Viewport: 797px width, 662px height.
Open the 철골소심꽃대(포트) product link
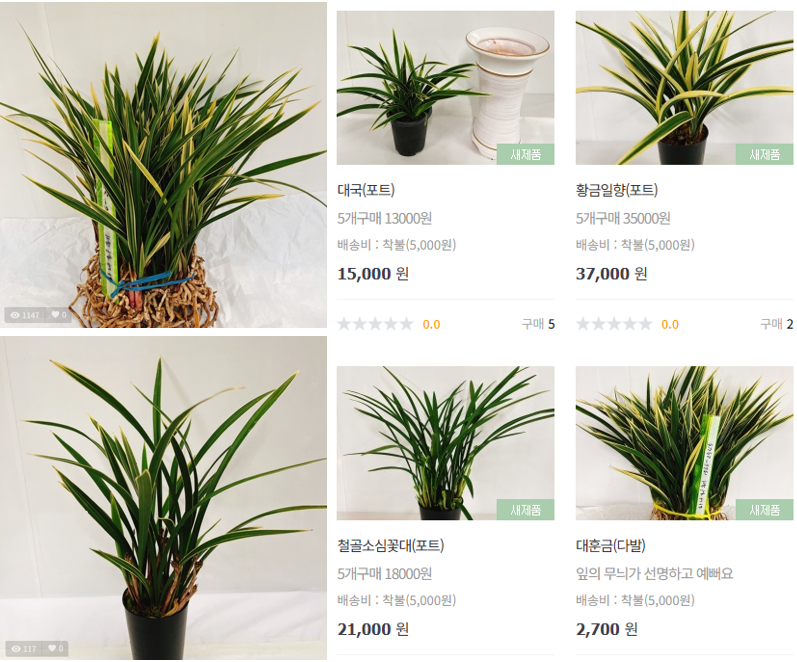click(390, 546)
